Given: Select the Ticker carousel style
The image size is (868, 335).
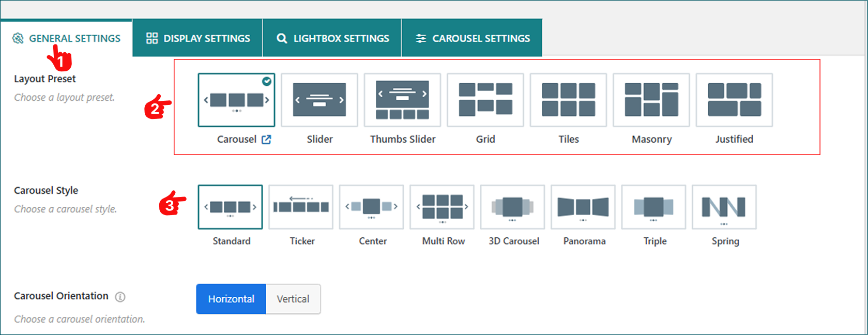Looking at the screenshot, I should 301,207.
